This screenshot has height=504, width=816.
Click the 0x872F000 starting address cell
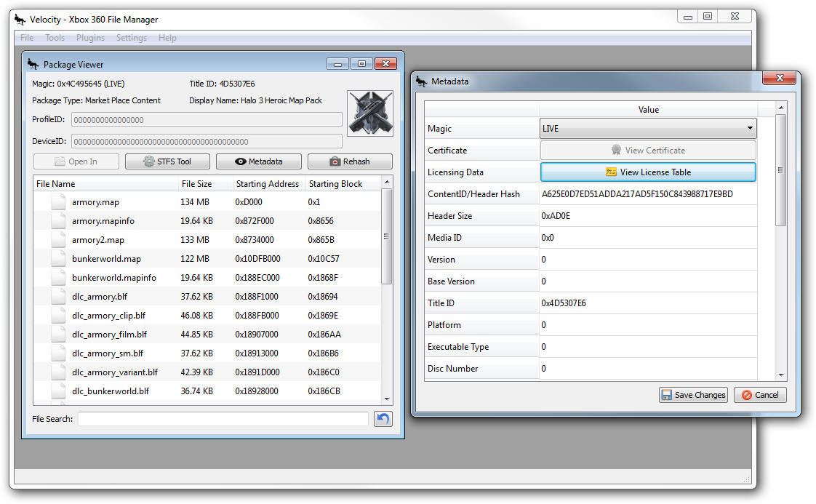click(x=255, y=221)
